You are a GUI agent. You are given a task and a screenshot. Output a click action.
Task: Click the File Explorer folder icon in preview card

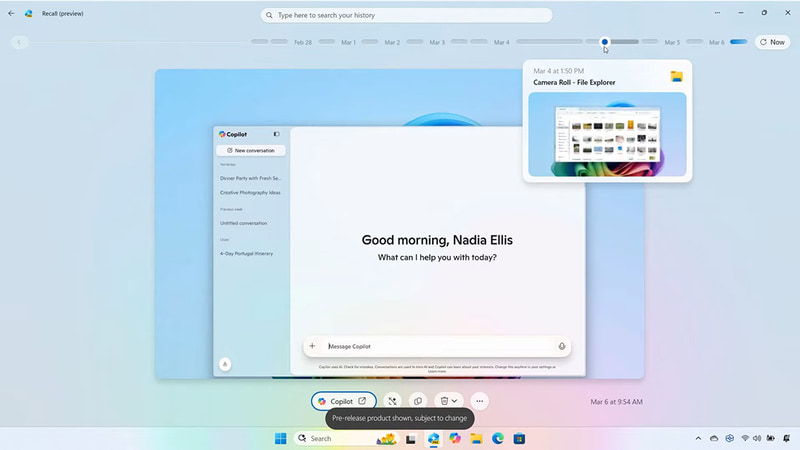point(677,77)
